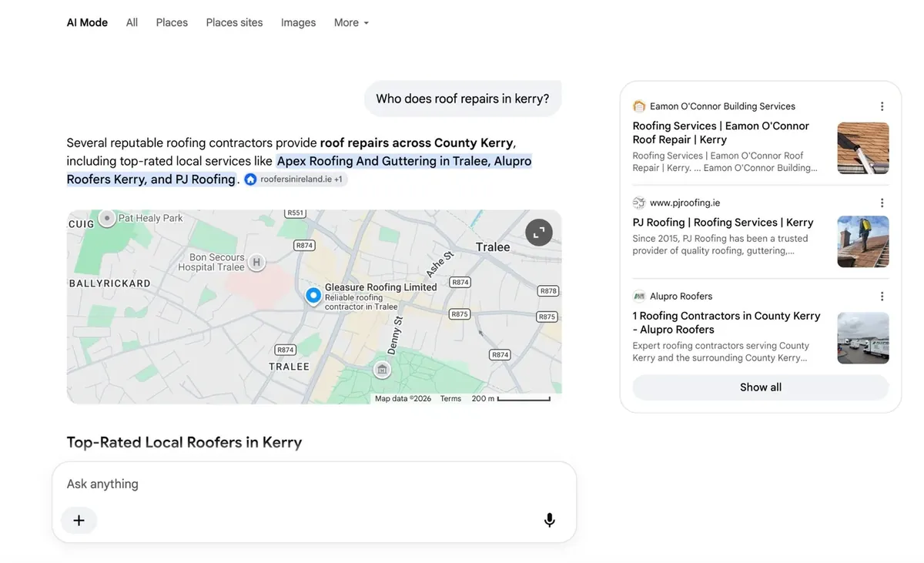The width and height of the screenshot is (924, 563).
Task: Click the www.pjroofing.ie site favicon
Action: (638, 203)
